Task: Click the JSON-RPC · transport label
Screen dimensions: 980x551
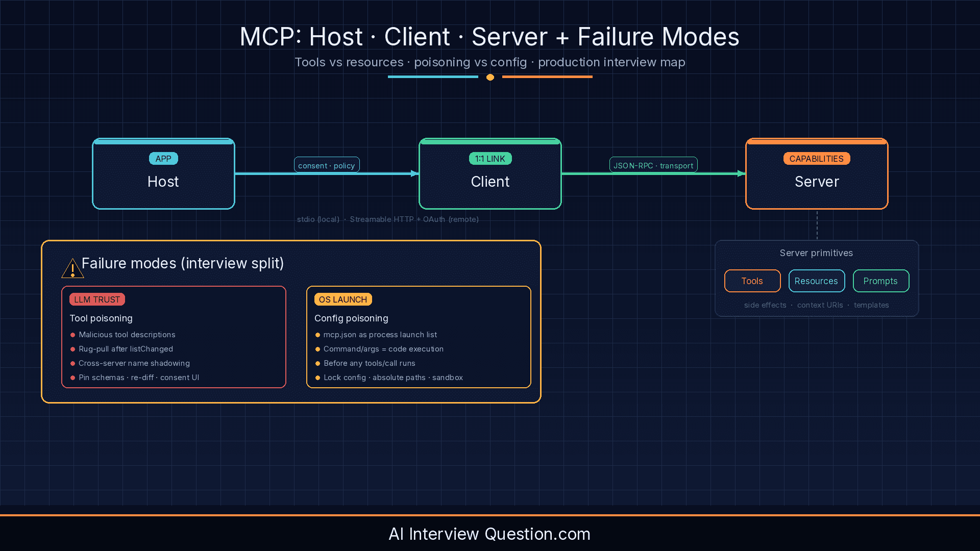Action: pyautogui.click(x=653, y=165)
